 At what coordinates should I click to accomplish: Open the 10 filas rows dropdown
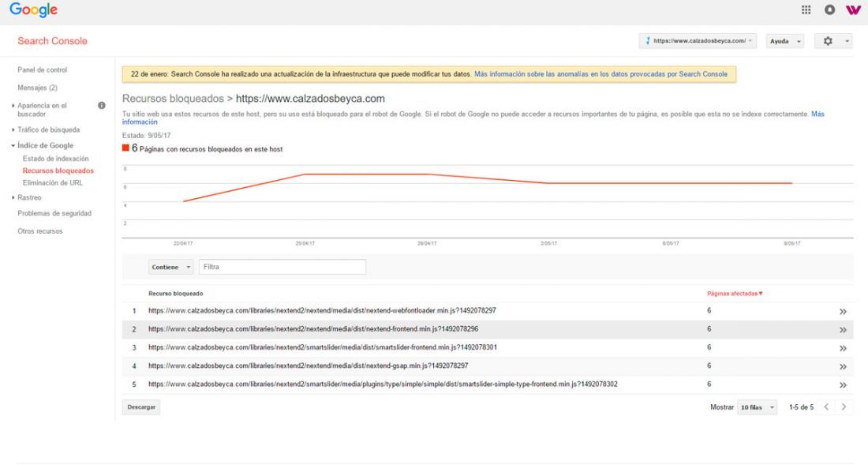tap(758, 407)
